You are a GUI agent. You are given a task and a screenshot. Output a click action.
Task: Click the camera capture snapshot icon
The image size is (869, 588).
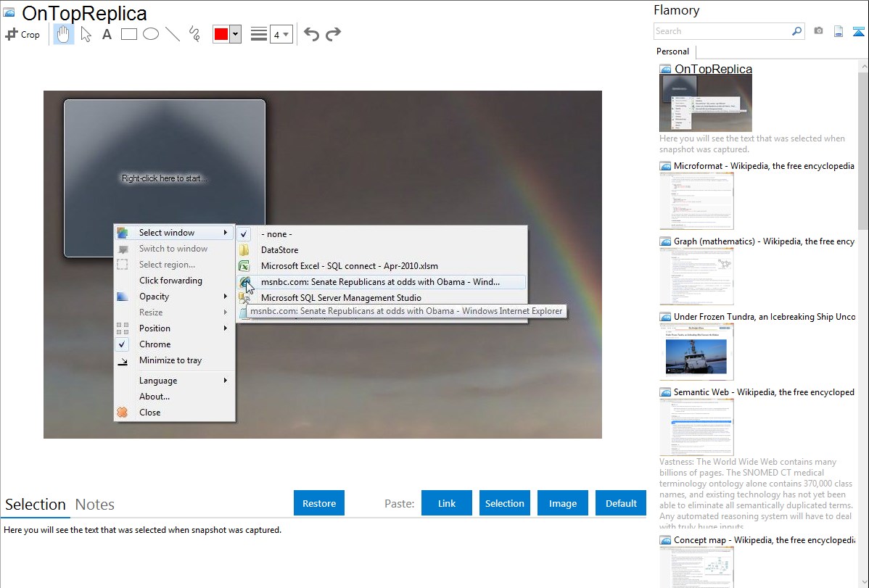pyautogui.click(x=818, y=31)
